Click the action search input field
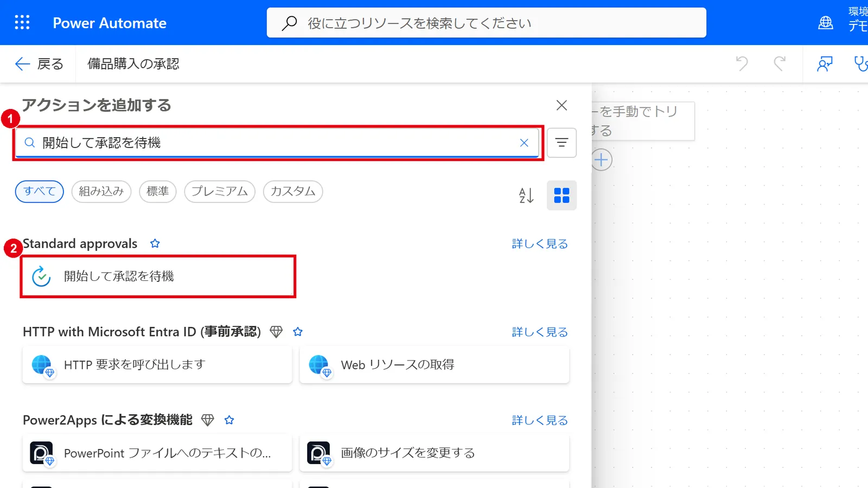Image resolution: width=868 pixels, height=488 pixels. point(277,143)
